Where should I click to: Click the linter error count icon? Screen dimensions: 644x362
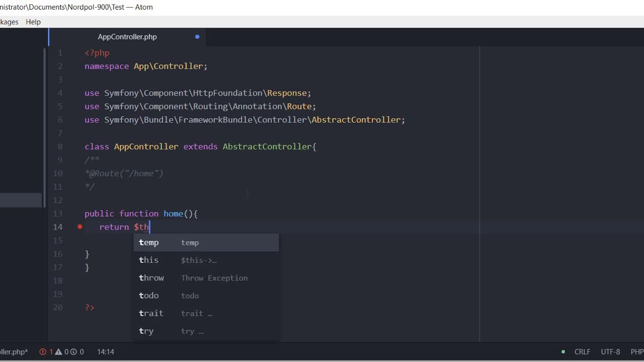pos(43,352)
